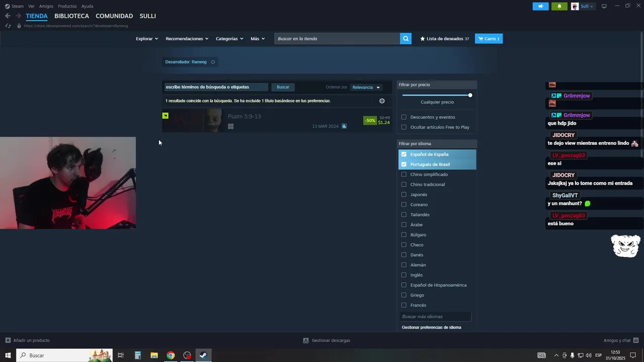This screenshot has height=362, width=644.
Task: Launch Calculator from the taskbar
Action: [x=137, y=355]
